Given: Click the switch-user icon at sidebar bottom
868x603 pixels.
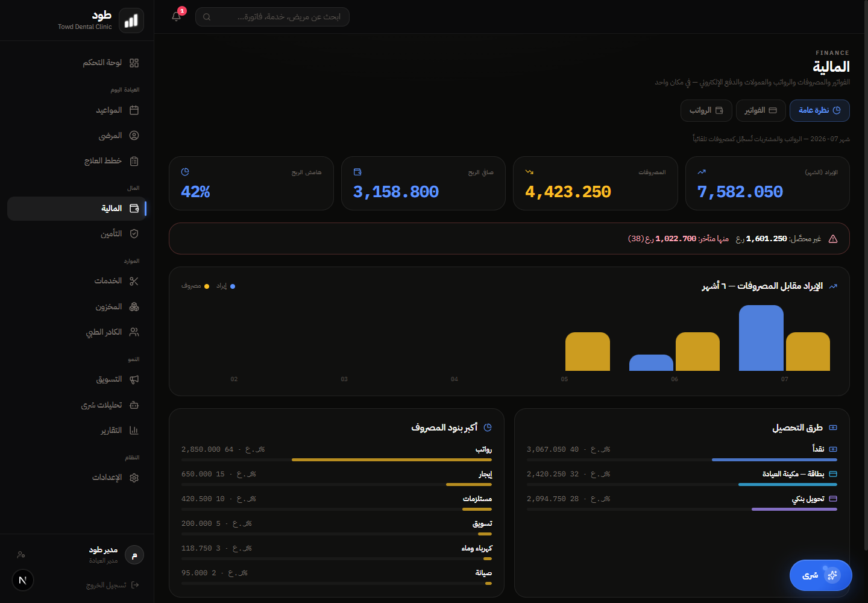Looking at the screenshot, I should coord(21,555).
